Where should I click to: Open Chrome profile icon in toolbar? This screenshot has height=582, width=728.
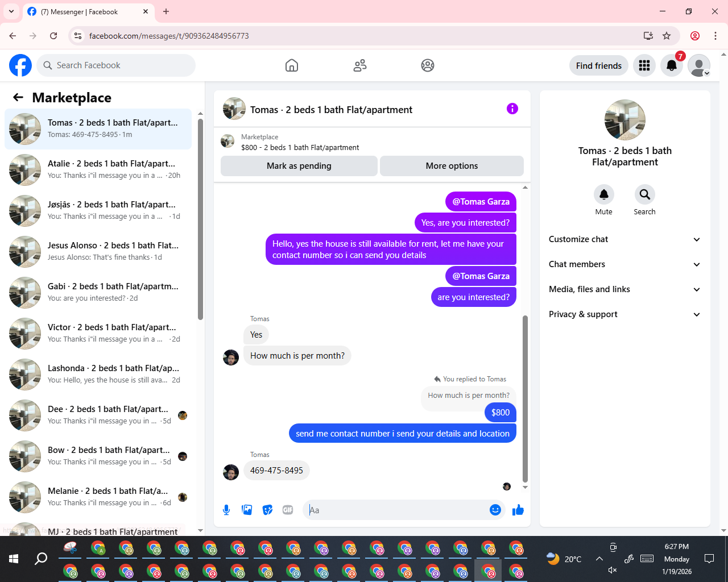[695, 36]
